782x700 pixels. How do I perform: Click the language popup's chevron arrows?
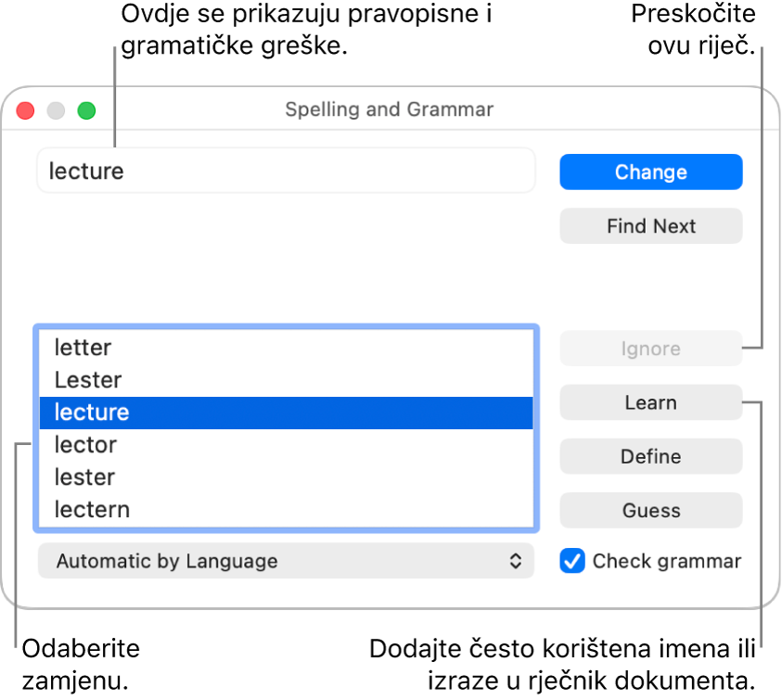(x=519, y=561)
